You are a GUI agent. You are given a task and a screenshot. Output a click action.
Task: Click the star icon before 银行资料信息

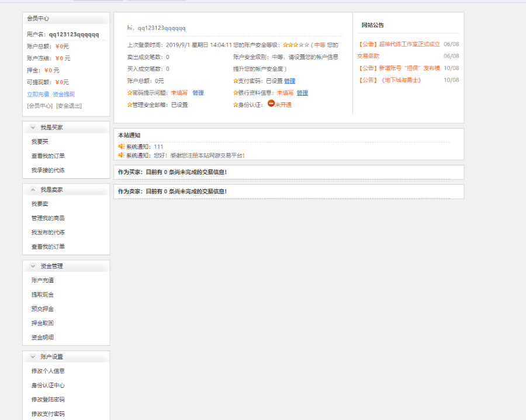(x=235, y=93)
